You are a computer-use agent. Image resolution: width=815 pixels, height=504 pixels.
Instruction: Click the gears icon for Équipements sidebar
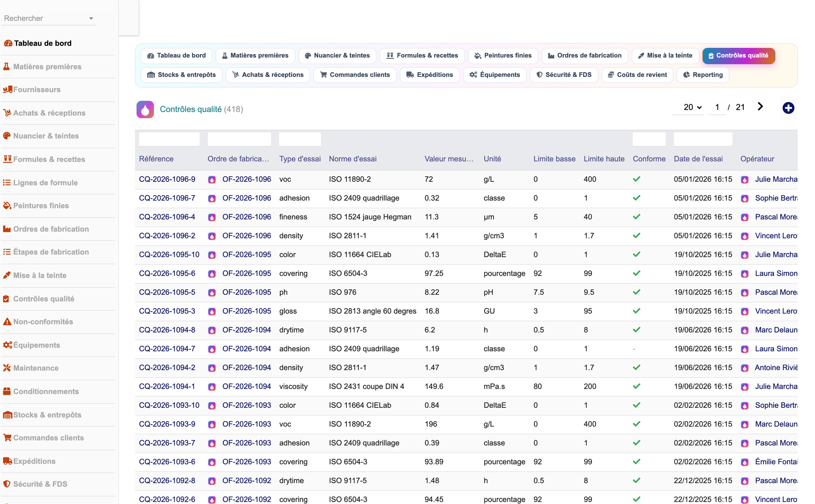tap(8, 345)
